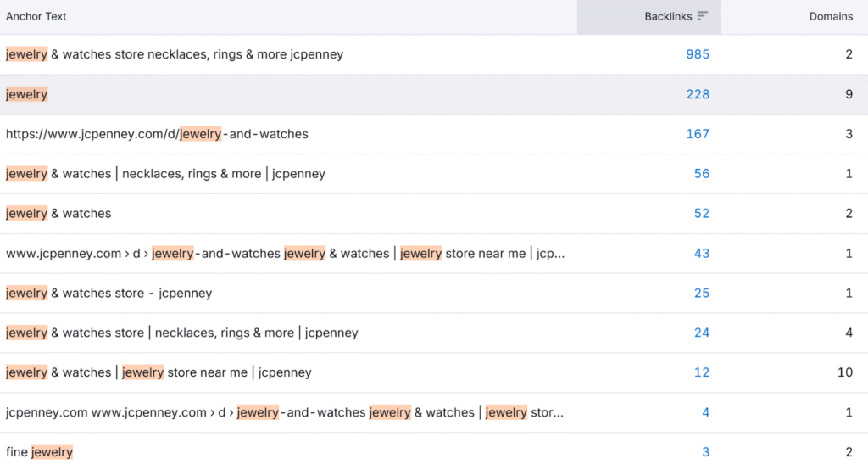Open the 4 backlinks link
Viewport: 868px width, 470px height.
[x=705, y=412]
